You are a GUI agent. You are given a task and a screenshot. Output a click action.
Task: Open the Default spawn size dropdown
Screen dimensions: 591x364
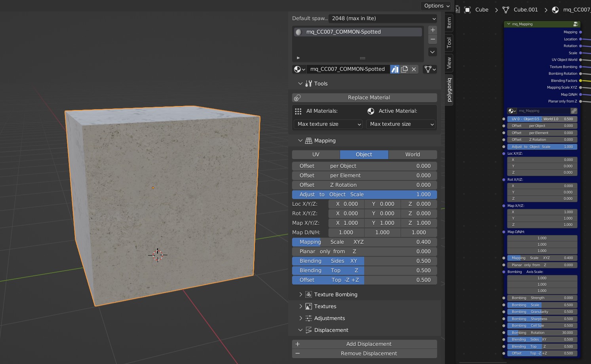click(x=383, y=19)
